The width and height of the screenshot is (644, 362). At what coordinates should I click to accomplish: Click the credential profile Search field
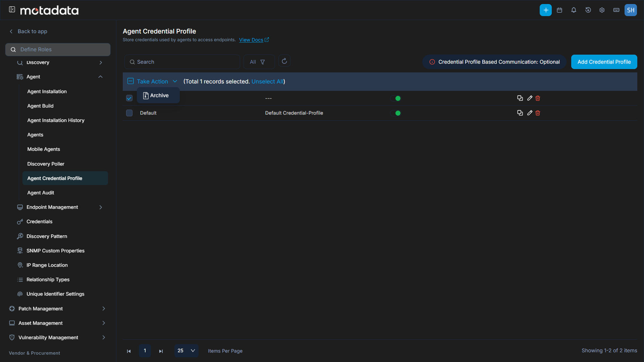coord(182,62)
